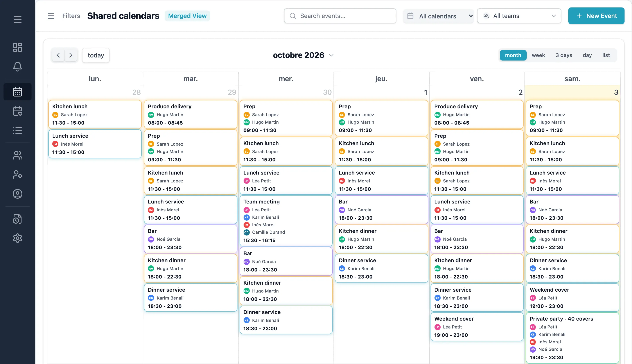Open Produce delivery event on Tuesday 29
This screenshot has width=632, height=364.
click(x=191, y=114)
